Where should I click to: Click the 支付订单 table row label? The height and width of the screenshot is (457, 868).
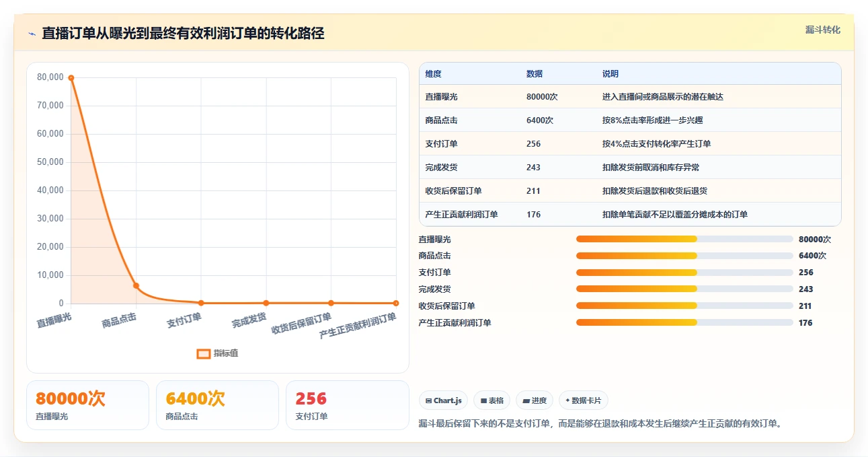coord(441,144)
